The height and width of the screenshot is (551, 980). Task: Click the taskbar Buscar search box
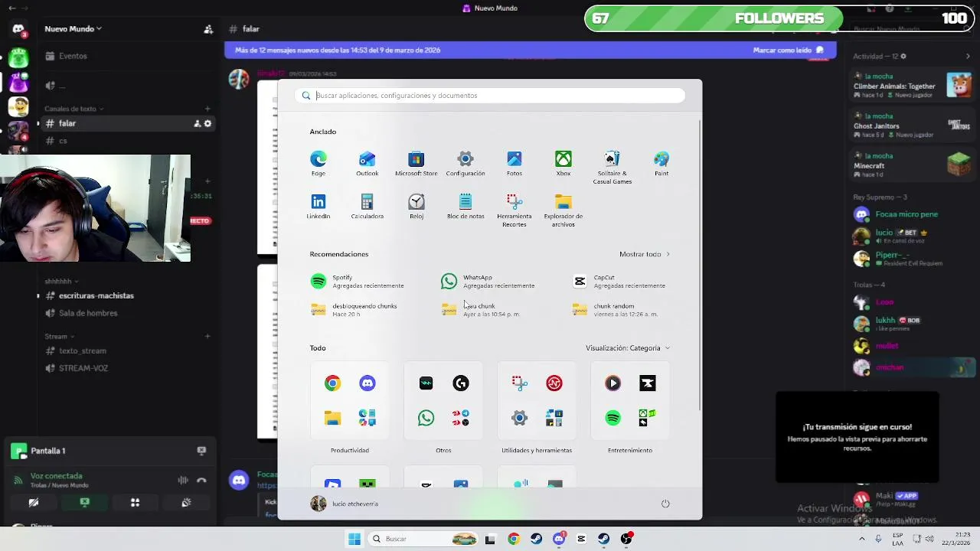[423, 539]
